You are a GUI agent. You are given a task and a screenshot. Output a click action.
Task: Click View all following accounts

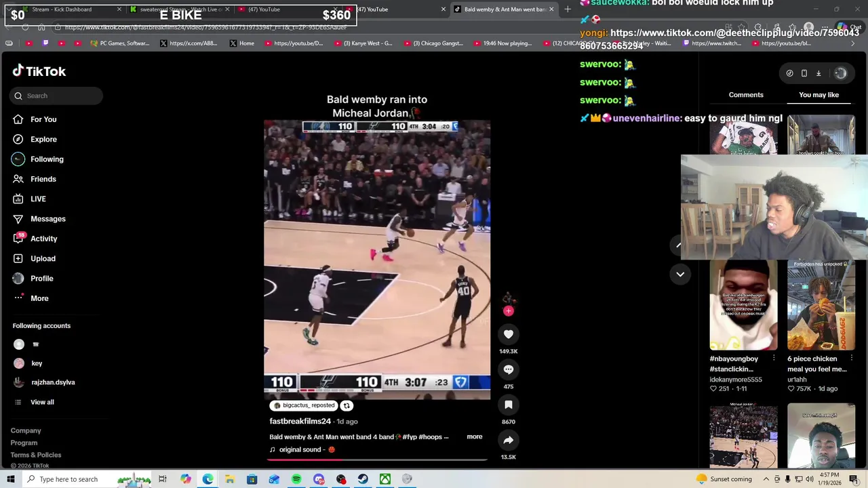tap(42, 402)
